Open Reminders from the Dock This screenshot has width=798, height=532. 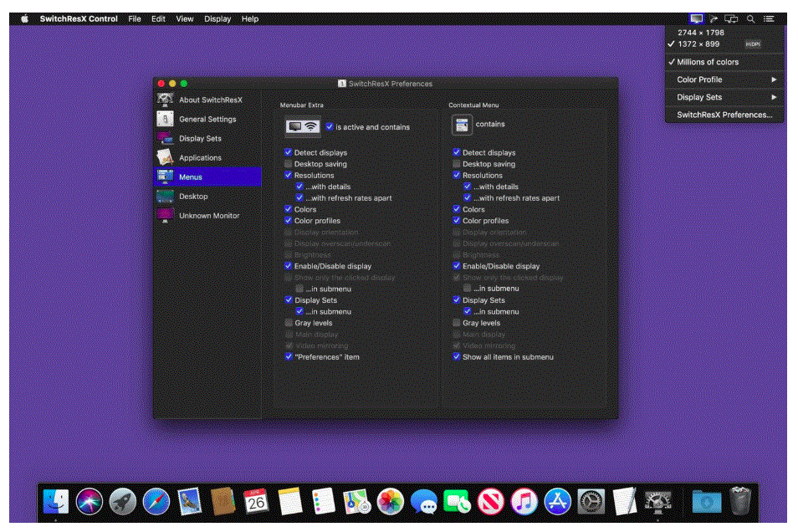[323, 501]
